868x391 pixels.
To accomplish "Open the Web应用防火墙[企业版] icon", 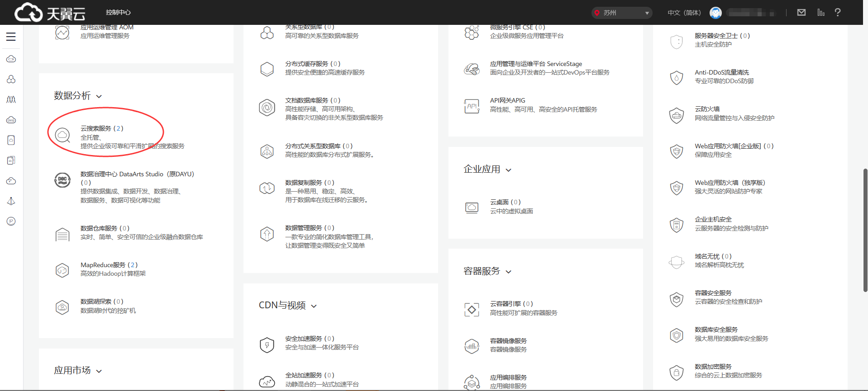I will click(x=677, y=151).
